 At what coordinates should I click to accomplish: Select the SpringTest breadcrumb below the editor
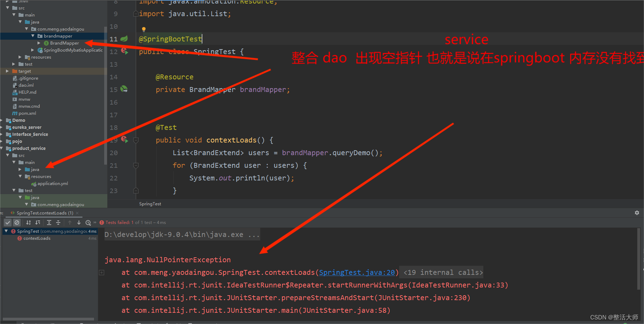[x=150, y=204]
